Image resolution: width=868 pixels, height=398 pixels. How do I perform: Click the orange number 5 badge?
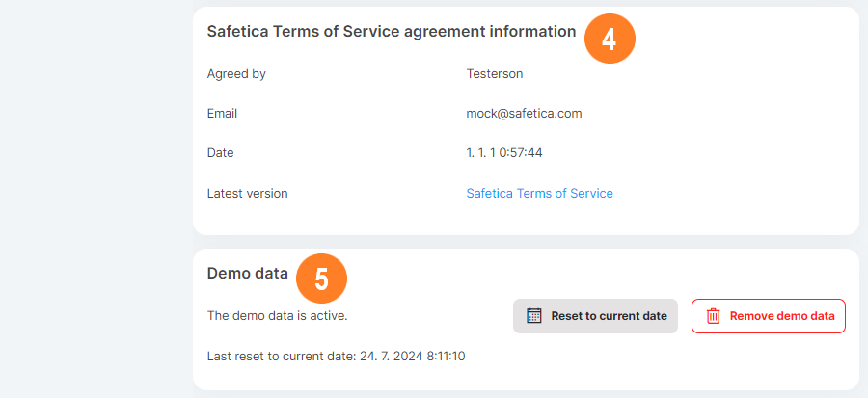pos(321,279)
